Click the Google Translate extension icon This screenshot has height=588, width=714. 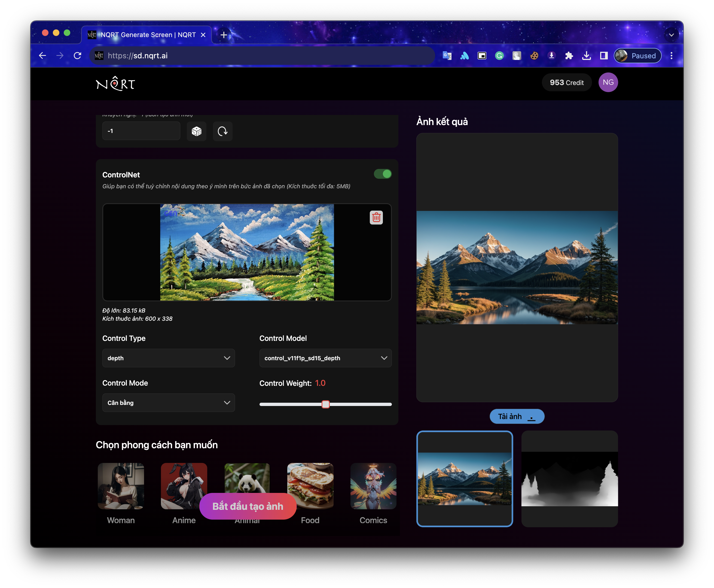(x=447, y=56)
